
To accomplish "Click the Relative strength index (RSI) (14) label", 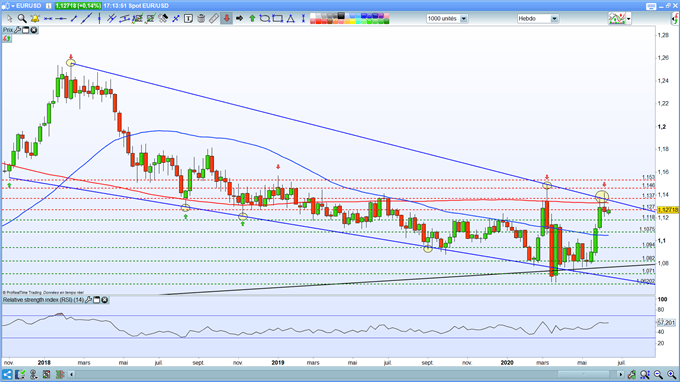I will point(43,300).
